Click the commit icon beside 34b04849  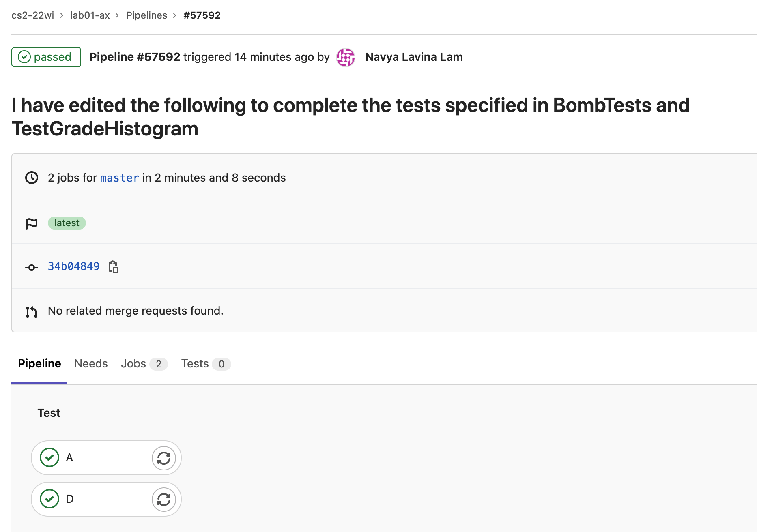32,267
